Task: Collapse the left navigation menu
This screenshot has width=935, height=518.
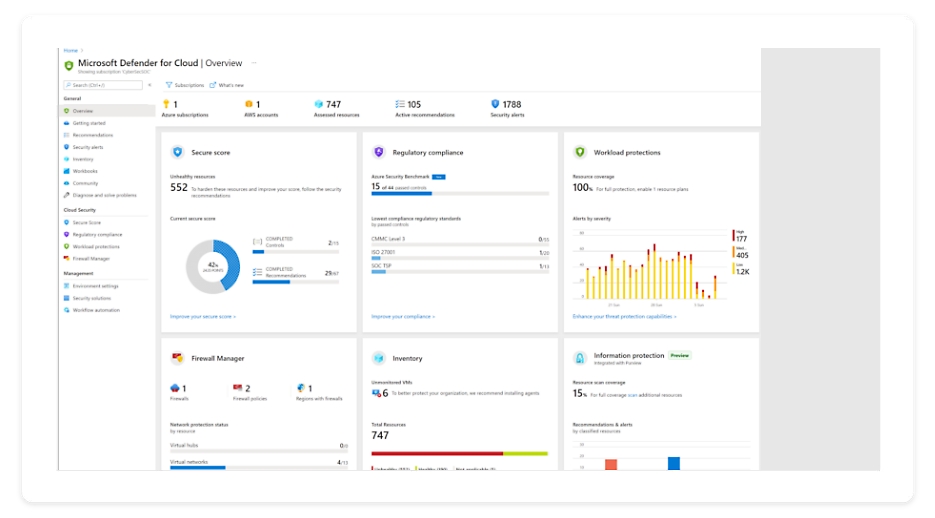Action: pos(150,85)
